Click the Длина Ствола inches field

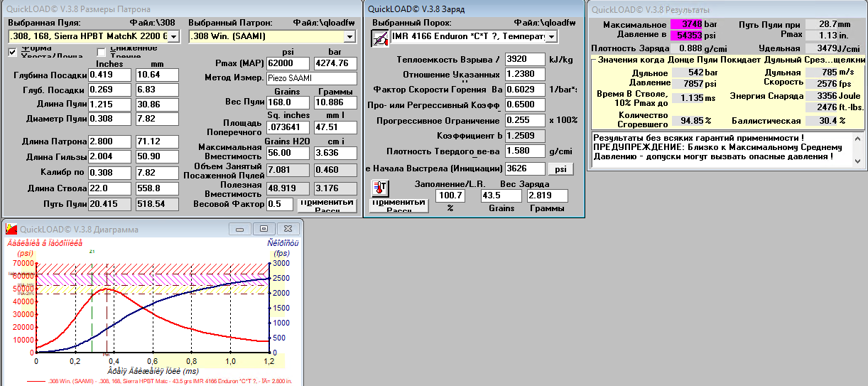pyautogui.click(x=109, y=188)
